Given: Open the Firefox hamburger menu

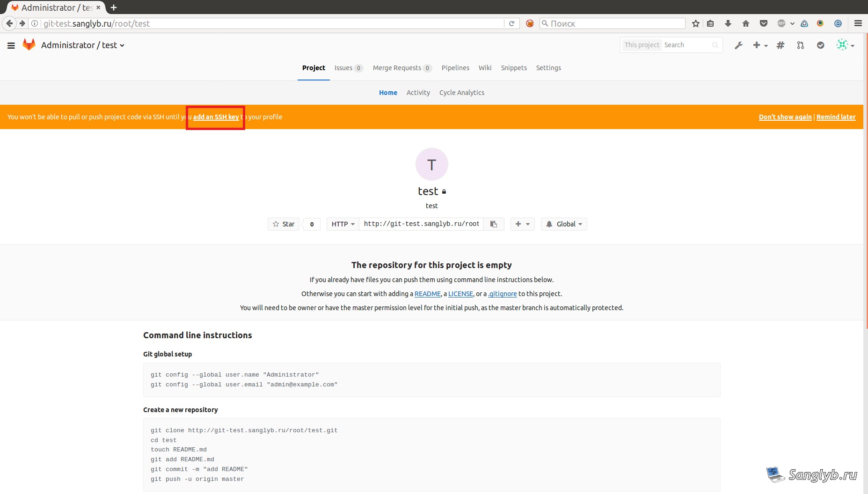Looking at the screenshot, I should coord(858,23).
